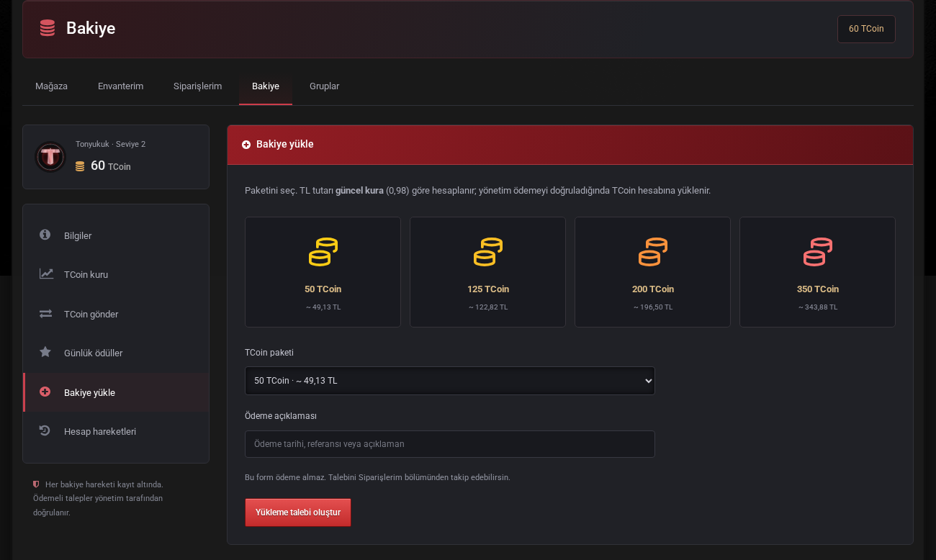Click the star icon beside Günlük ödüller
936x560 pixels.
pyautogui.click(x=45, y=352)
